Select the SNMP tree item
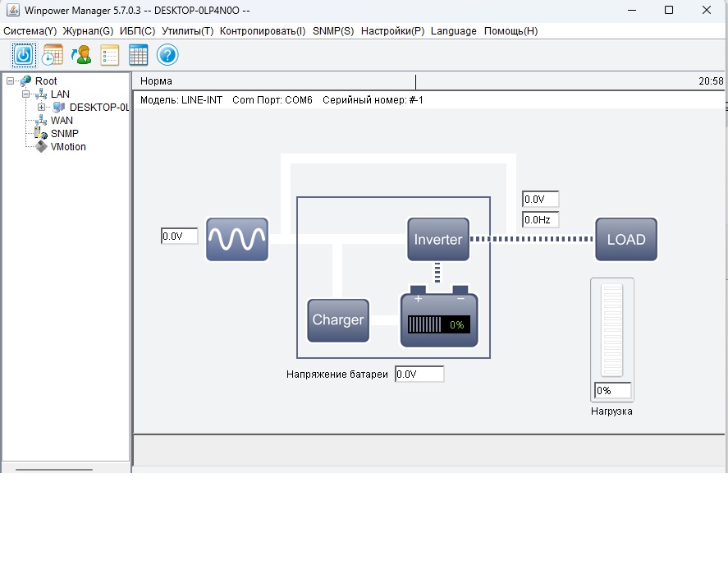Screen dimensions: 728x588 click(65, 133)
